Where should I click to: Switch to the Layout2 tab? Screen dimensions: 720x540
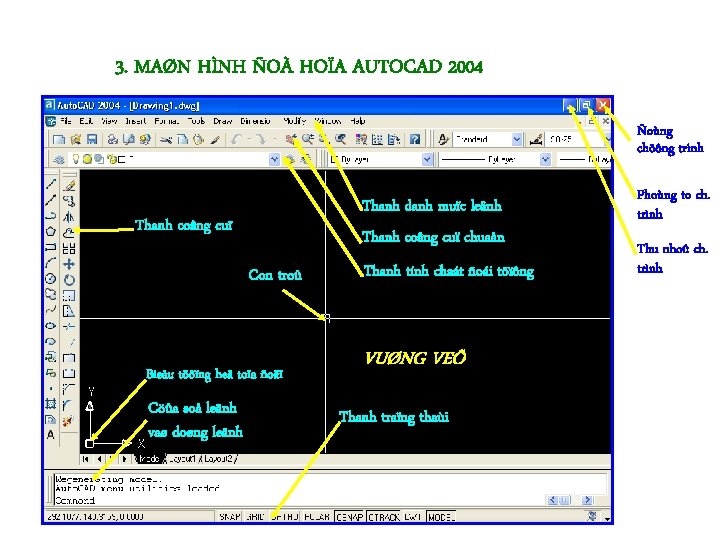(219, 458)
